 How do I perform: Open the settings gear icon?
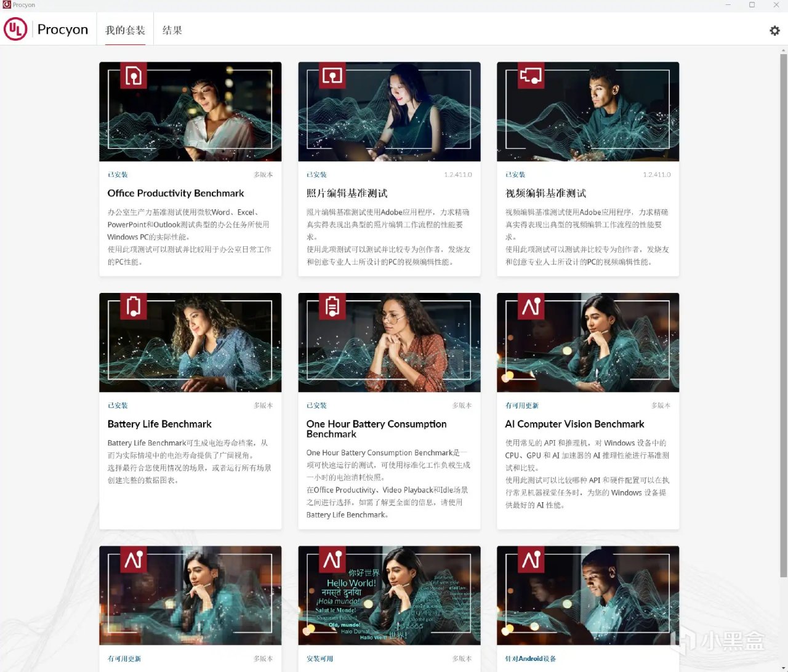(774, 30)
